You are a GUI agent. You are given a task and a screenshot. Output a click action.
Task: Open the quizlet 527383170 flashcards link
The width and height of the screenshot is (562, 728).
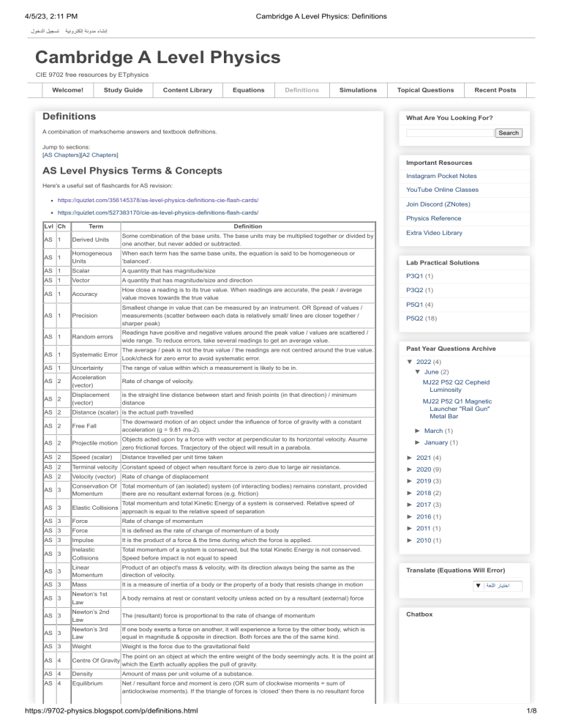(x=158, y=212)
